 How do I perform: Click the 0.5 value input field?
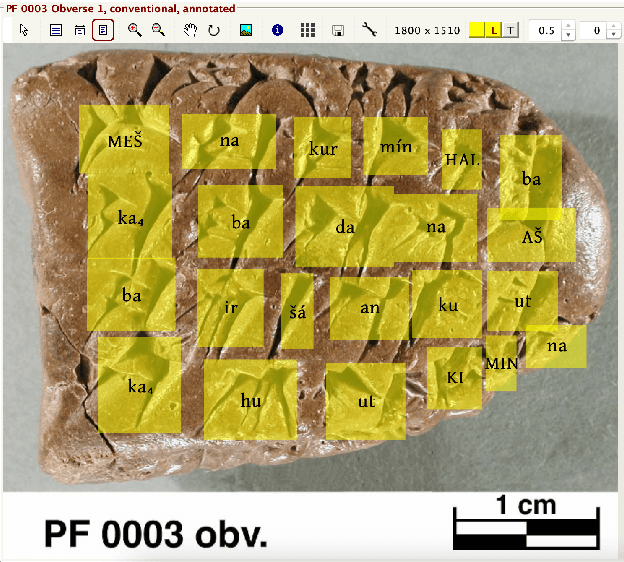(544, 31)
